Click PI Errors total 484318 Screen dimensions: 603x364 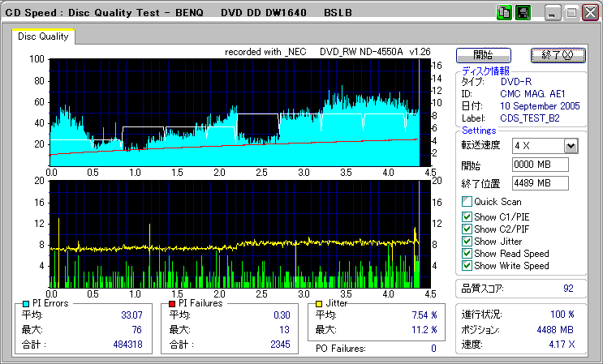coord(127,345)
